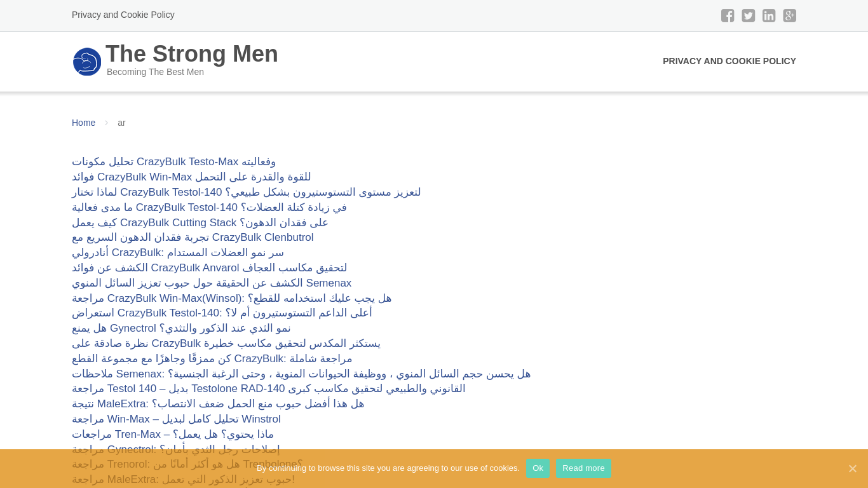Go to Home breadcrumb link

click(83, 123)
